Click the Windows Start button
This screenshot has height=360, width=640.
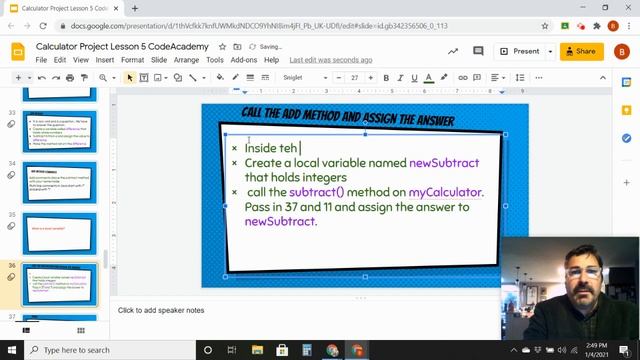coord(12,350)
